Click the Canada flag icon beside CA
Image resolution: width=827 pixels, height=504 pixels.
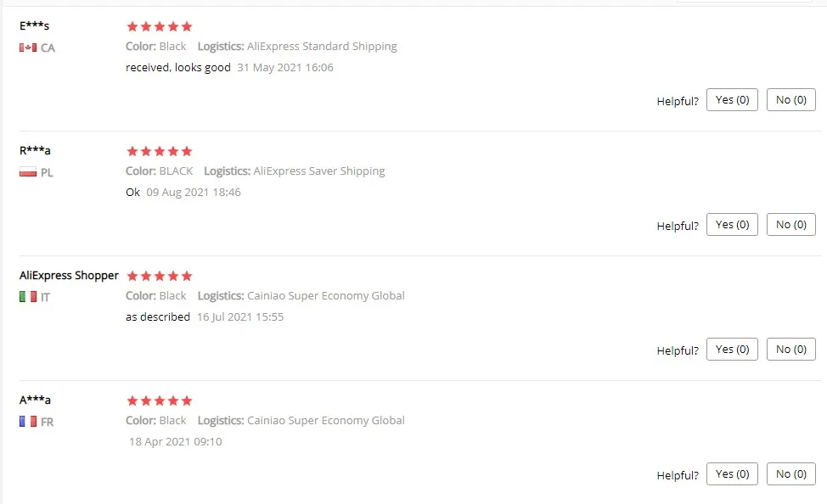28,48
